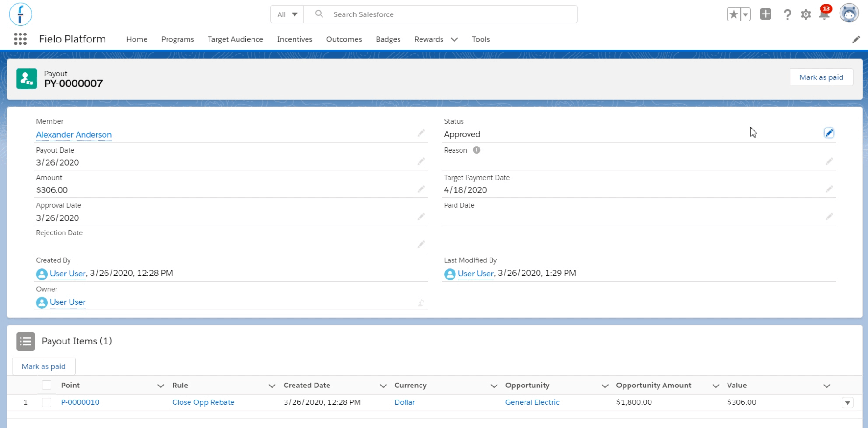The width and height of the screenshot is (868, 428).
Task: Open the Programs tab
Action: tap(178, 39)
